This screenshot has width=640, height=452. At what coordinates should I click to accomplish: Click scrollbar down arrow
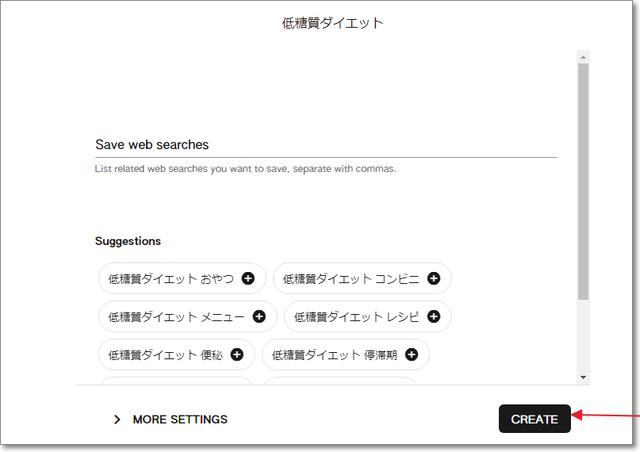(584, 377)
